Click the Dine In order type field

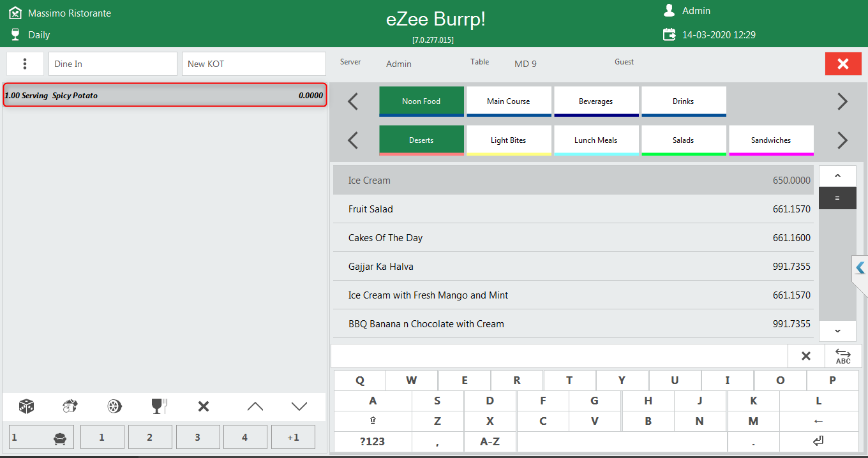(x=113, y=64)
